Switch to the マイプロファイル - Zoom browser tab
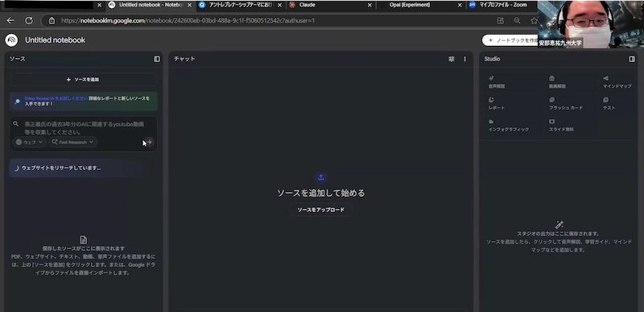 point(502,5)
